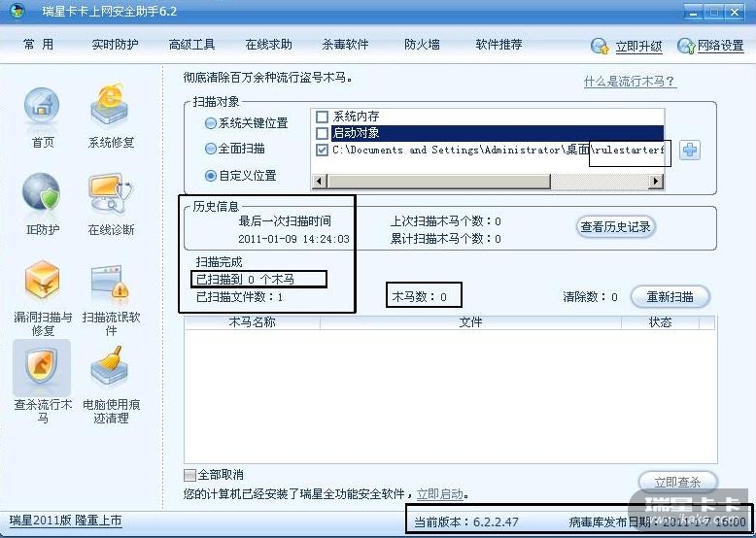The image size is (756, 538).
Task: Open the IE防护 protection icon
Action: coord(42,192)
